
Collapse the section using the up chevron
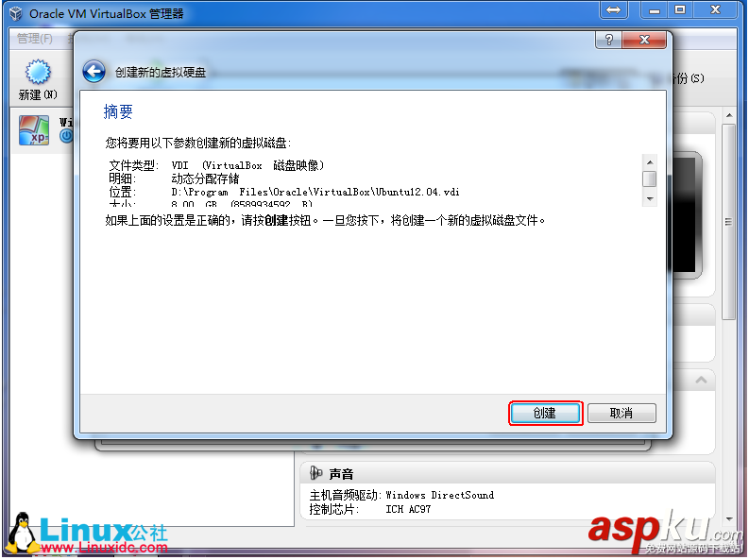(x=701, y=381)
